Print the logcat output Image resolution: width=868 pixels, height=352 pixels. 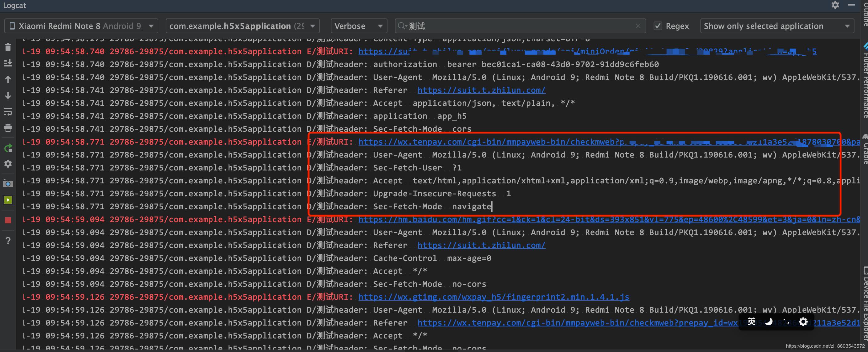pos(8,128)
